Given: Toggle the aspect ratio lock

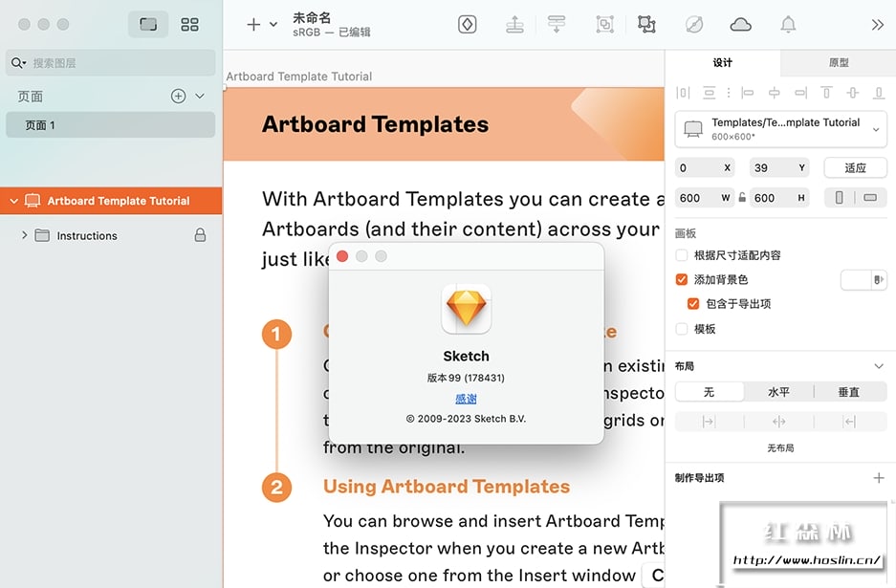Looking at the screenshot, I should (x=742, y=198).
